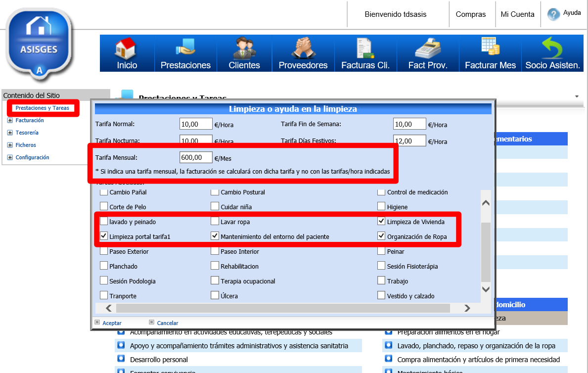588x373 pixels.
Task: Uncheck the Limpieza de Vivienda checkbox
Action: coord(381,222)
